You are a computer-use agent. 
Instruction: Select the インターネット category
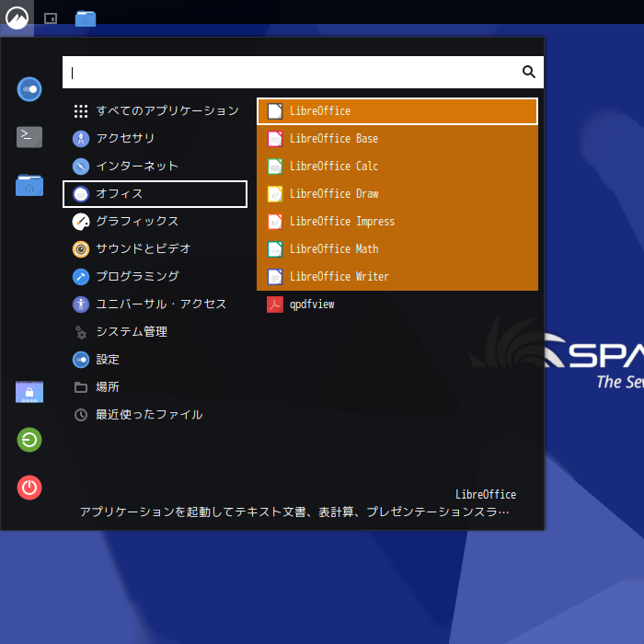click(x=155, y=166)
